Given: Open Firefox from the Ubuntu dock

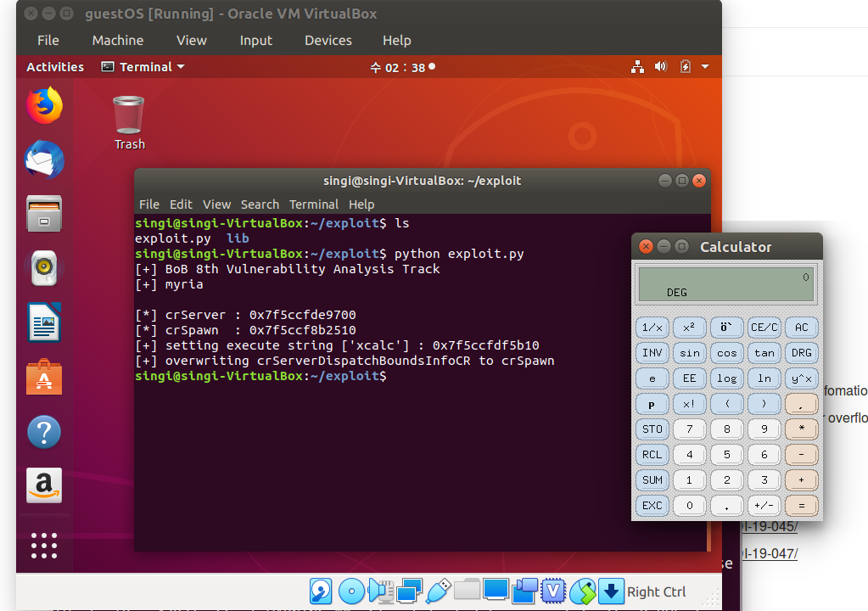Looking at the screenshot, I should (44, 105).
